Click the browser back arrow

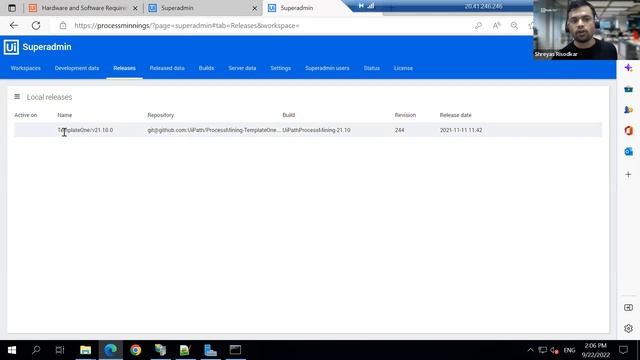pyautogui.click(x=14, y=25)
